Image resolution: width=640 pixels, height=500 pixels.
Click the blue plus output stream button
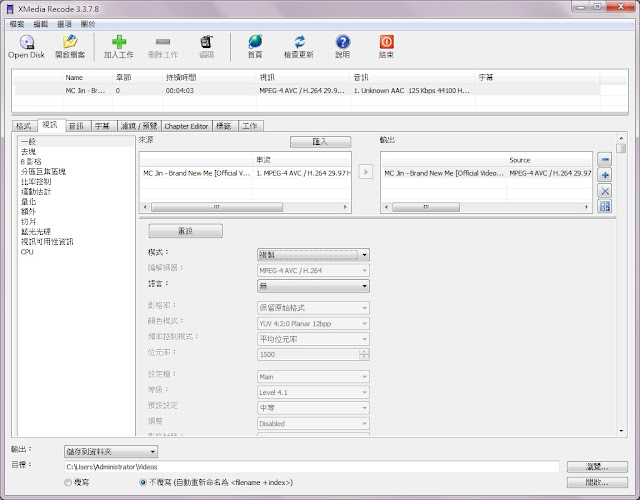(x=604, y=175)
